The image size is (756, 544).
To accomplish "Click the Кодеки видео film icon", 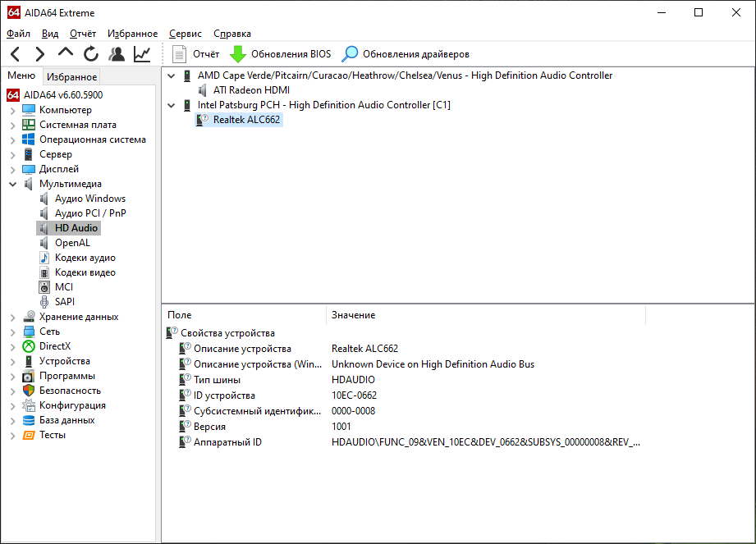I will pyautogui.click(x=44, y=272).
